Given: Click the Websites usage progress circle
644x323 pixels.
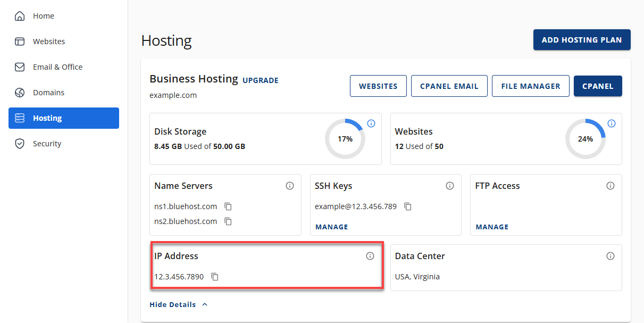Looking at the screenshot, I should (x=586, y=139).
